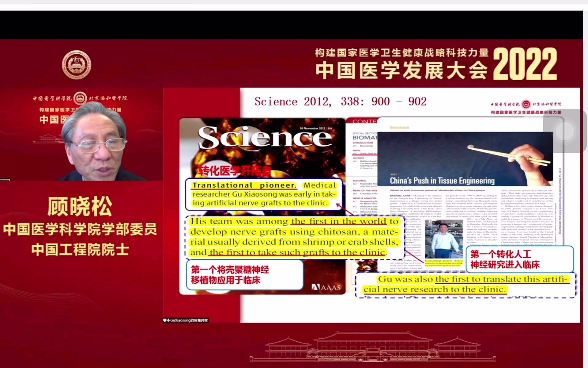Click the '转化医学开拓者' red caption

point(235,171)
